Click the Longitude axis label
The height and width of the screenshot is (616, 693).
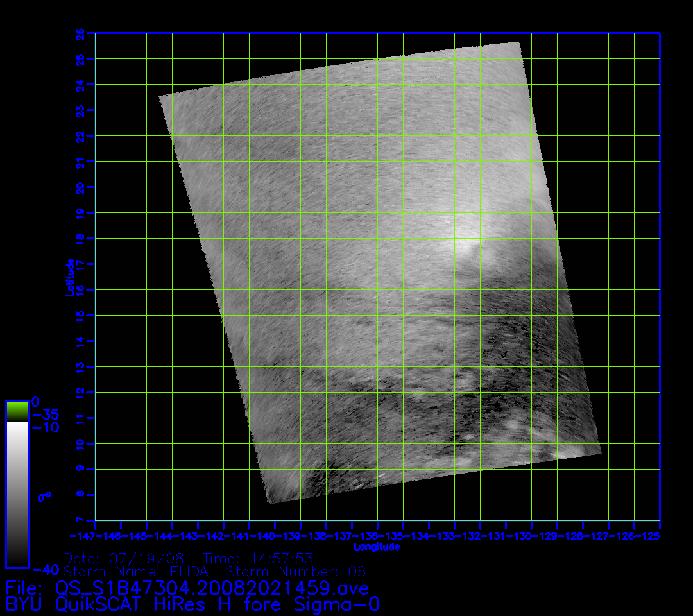[x=377, y=547]
